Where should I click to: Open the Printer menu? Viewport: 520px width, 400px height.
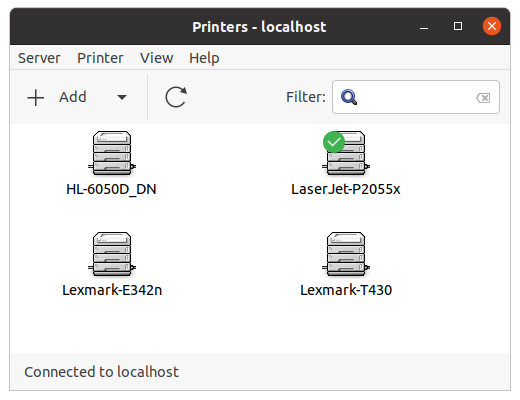coord(100,58)
